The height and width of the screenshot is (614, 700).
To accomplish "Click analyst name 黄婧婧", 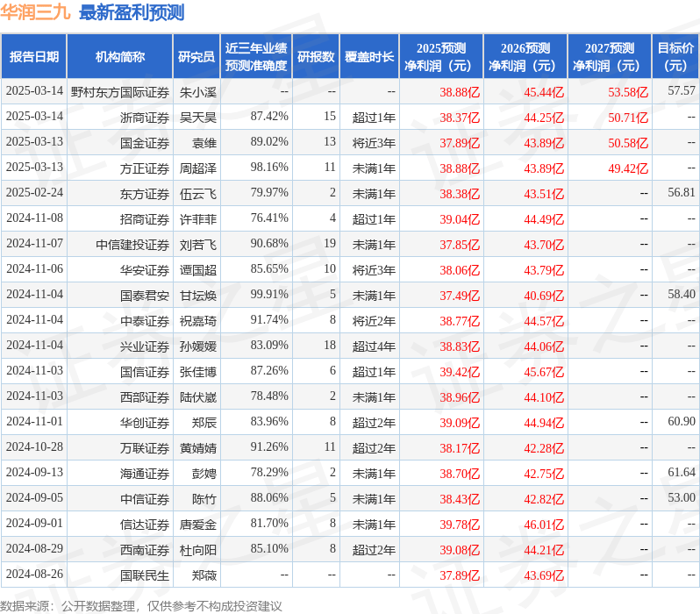I will tap(197, 449).
